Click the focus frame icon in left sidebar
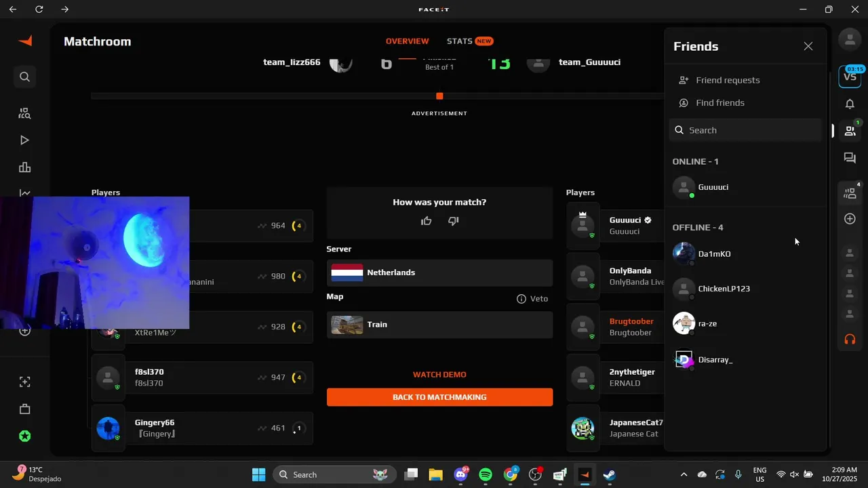Viewport: 868px width, 488px height. [25, 382]
